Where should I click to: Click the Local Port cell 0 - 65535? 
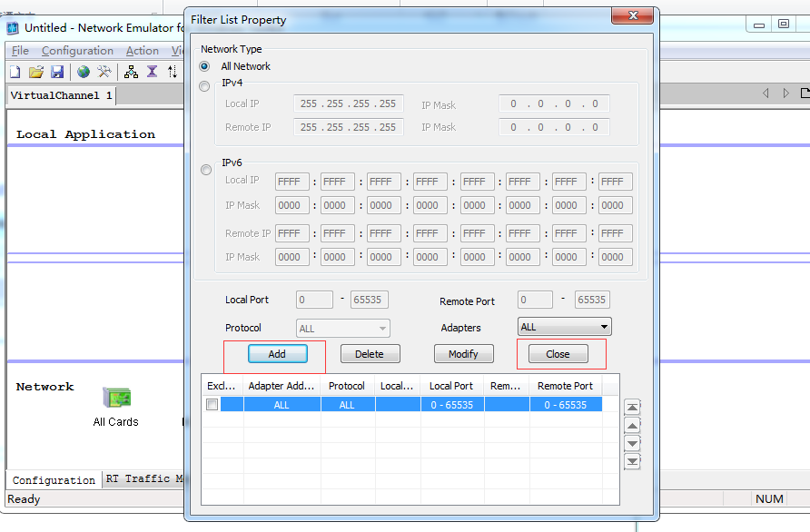[x=452, y=404]
